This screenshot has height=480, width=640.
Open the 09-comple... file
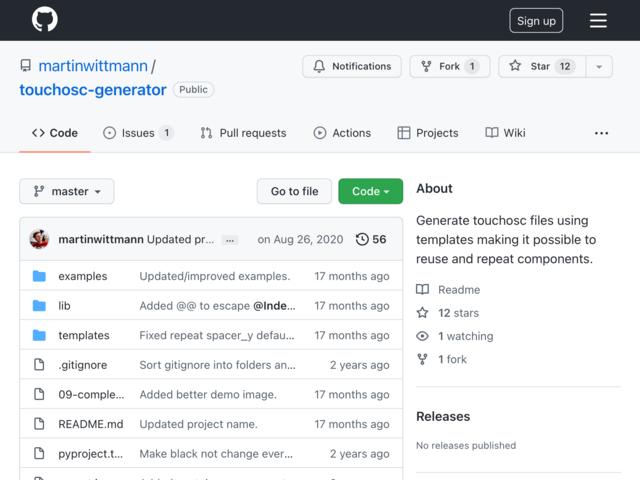click(x=91, y=395)
